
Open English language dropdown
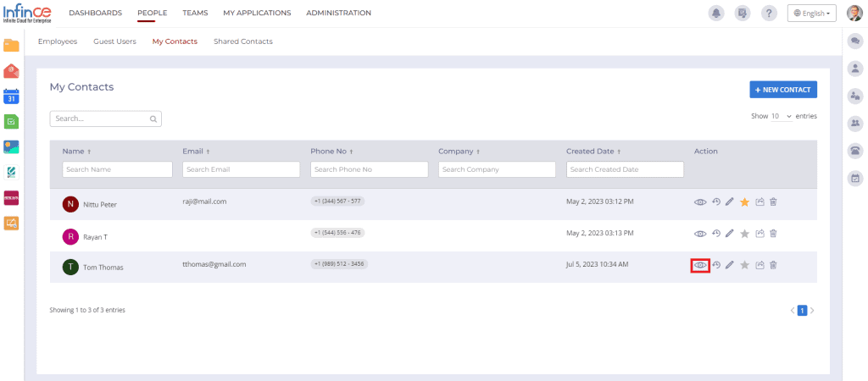811,14
